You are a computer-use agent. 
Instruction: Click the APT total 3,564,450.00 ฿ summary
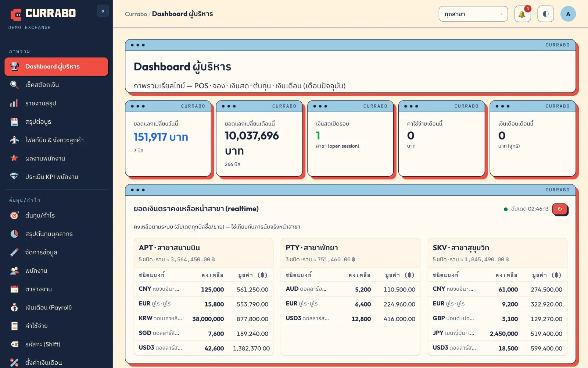click(177, 259)
